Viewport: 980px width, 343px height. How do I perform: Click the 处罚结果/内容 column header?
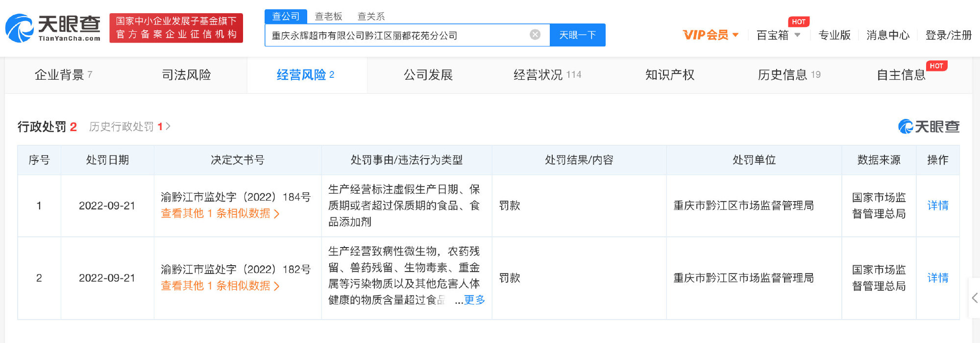point(579,160)
